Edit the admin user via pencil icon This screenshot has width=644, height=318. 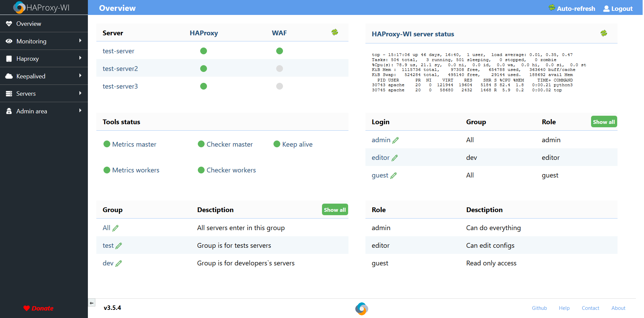point(396,140)
